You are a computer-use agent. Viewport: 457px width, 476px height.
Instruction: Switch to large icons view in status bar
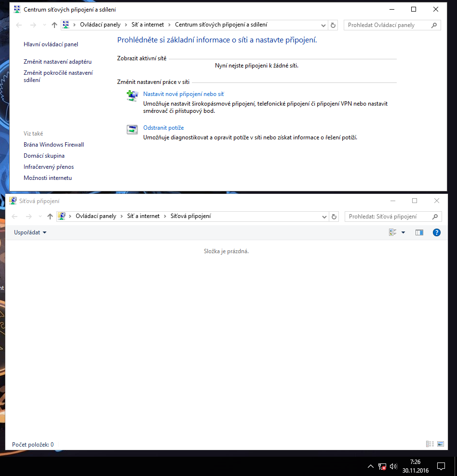[x=441, y=444]
